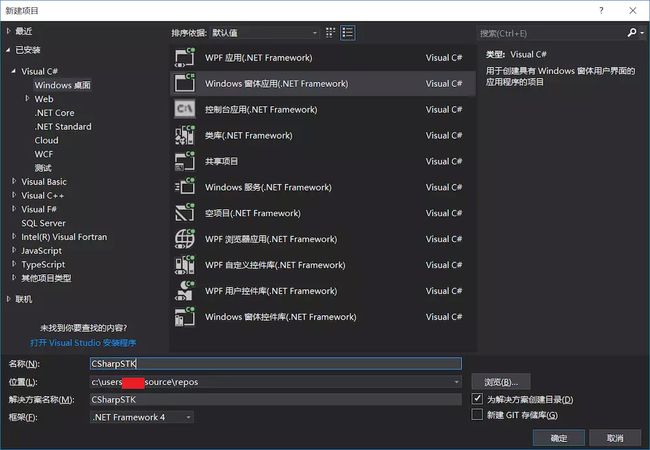Expand the Web tree node
This screenshot has height=450, width=650.
pyautogui.click(x=27, y=99)
